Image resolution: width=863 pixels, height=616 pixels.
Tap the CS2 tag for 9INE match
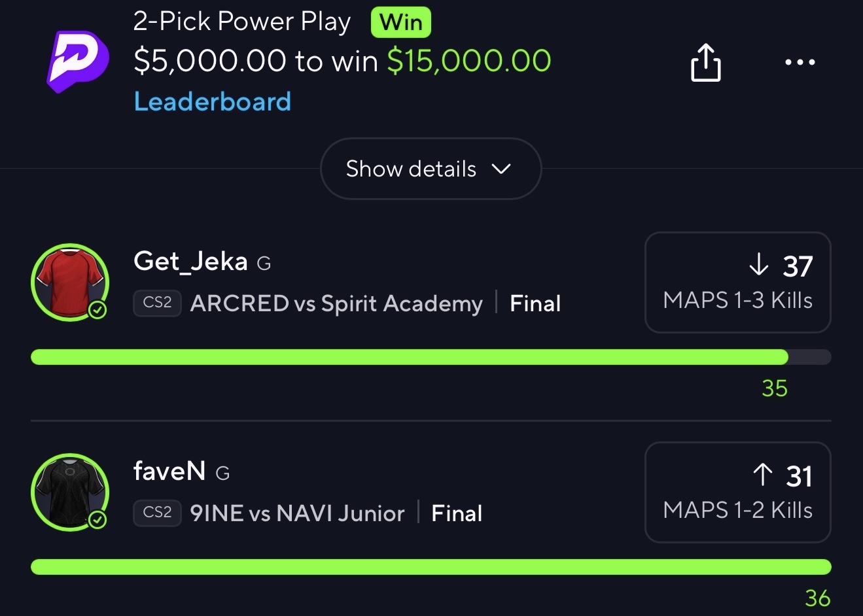pos(157,513)
